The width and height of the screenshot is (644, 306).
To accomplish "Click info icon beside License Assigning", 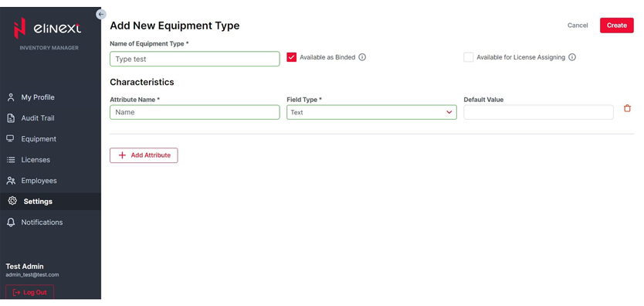I will 572,57.
